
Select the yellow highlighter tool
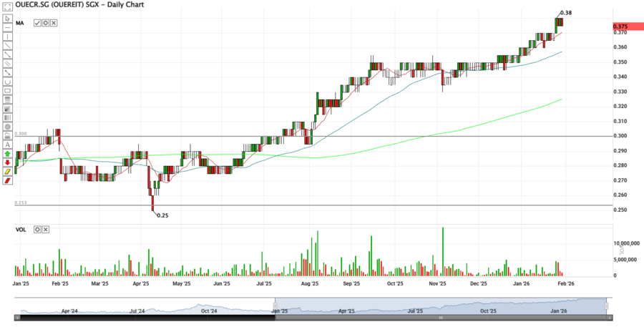click(x=7, y=172)
